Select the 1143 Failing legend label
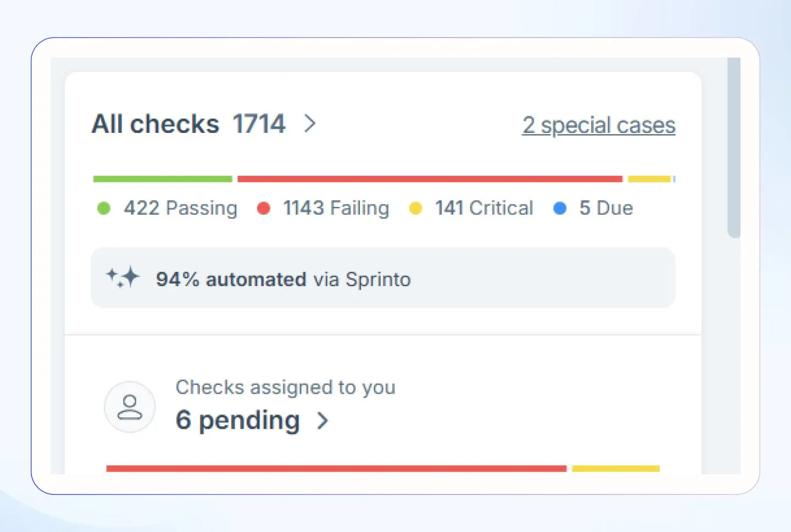This screenshot has width=791, height=532. coord(336,209)
